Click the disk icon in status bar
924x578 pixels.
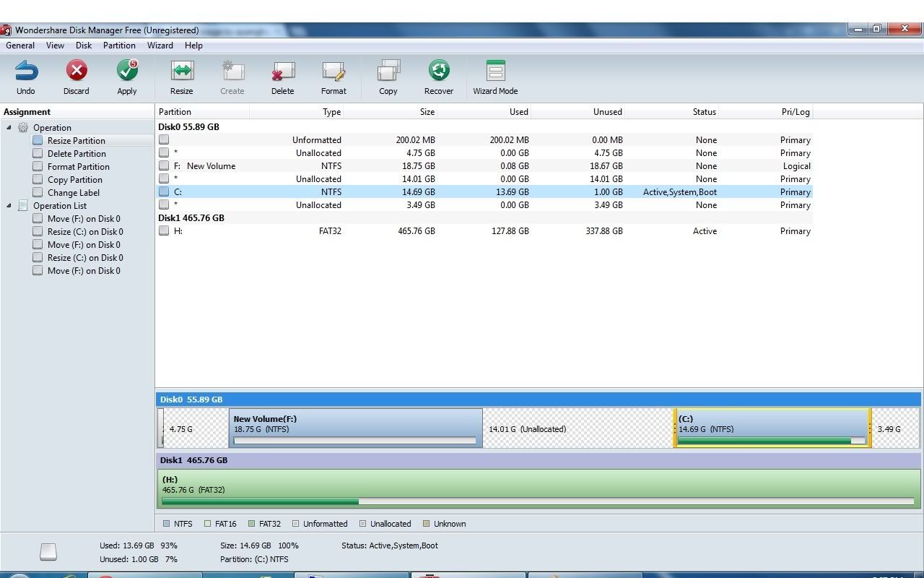point(48,552)
